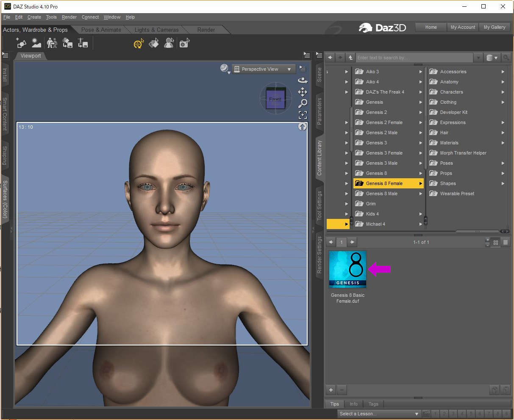Click the My Gallery button
The image size is (514, 420).
[x=495, y=27]
